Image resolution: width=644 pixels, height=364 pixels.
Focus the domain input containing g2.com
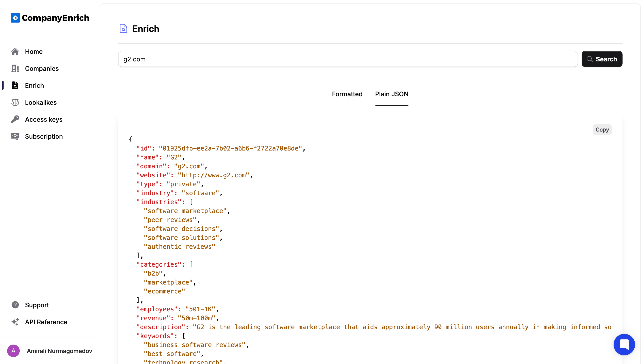point(348,59)
